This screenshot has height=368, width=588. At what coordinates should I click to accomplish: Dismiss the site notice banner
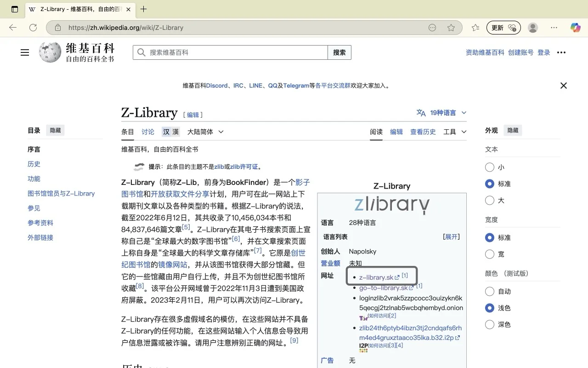(564, 86)
